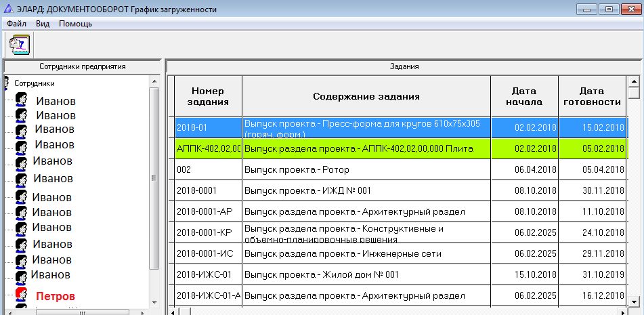Click the Сотрудники root tree icon
644x315 pixels.
tap(6, 83)
